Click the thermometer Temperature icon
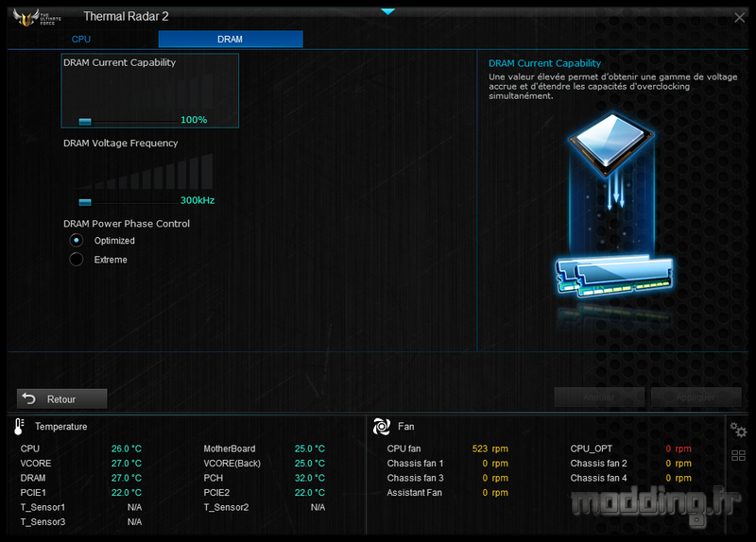Viewport: 756px width, 542px height. pyautogui.click(x=19, y=427)
